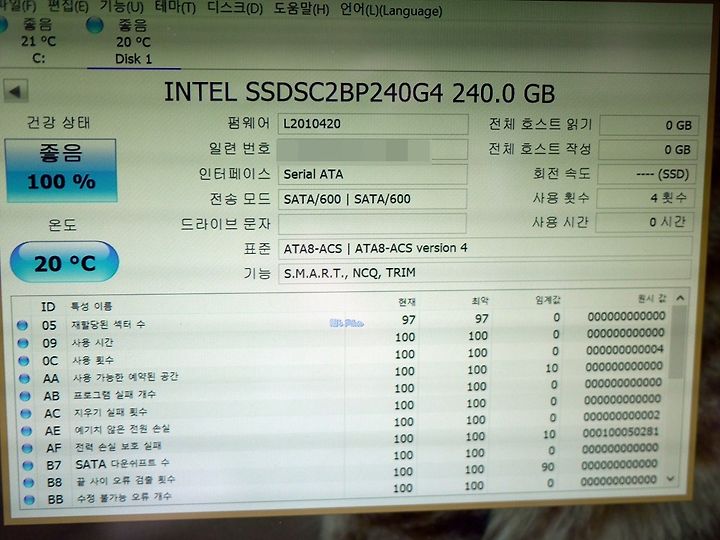
Task: Open the 언어(L)(Language) menu
Action: [391, 10]
